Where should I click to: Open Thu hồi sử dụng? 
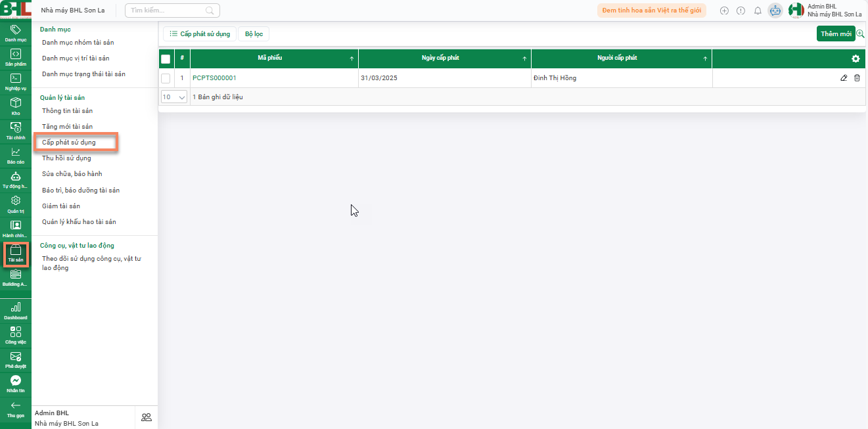click(66, 158)
